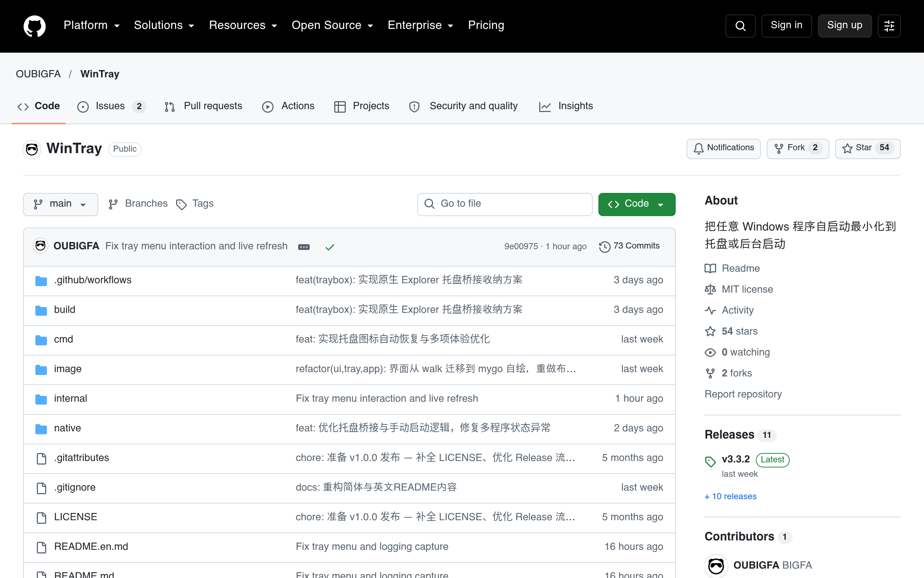Click the Notifications button
Viewport: 924px width, 578px height.
[x=723, y=148]
